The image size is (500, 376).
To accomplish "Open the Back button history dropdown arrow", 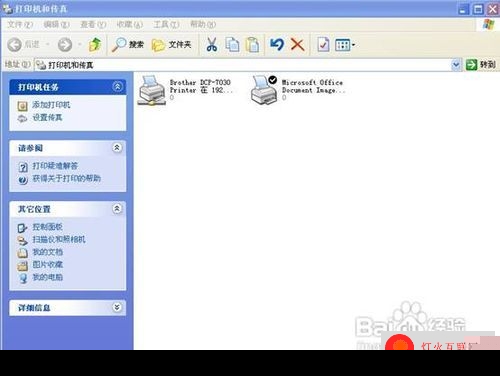I will 48,44.
